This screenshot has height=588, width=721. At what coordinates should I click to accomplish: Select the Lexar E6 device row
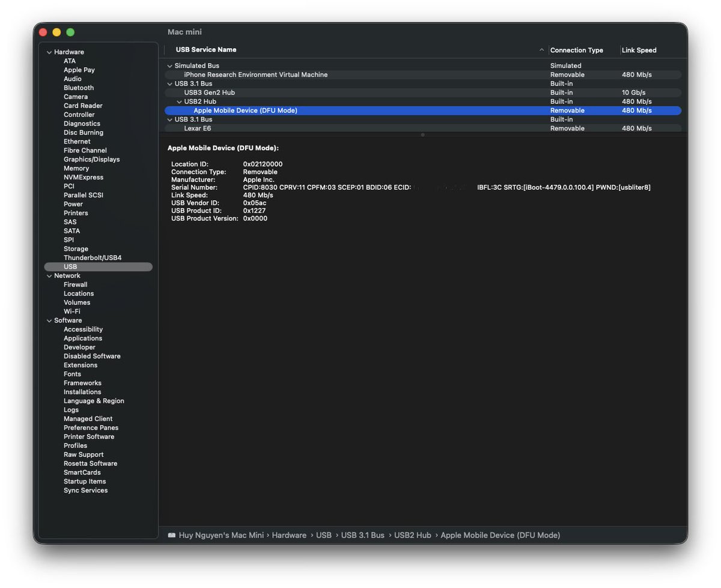(x=423, y=129)
